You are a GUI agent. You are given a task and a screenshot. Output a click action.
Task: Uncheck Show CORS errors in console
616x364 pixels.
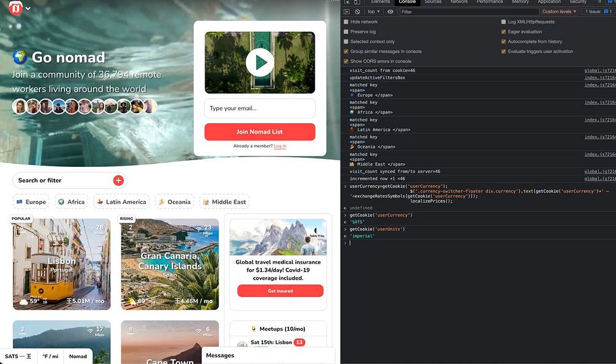(x=346, y=61)
